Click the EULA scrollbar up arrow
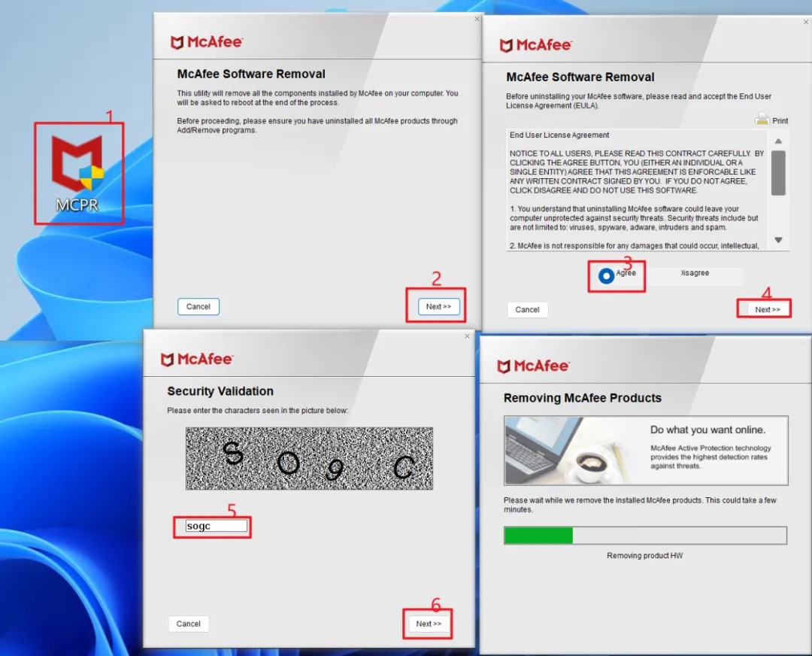 [x=778, y=141]
